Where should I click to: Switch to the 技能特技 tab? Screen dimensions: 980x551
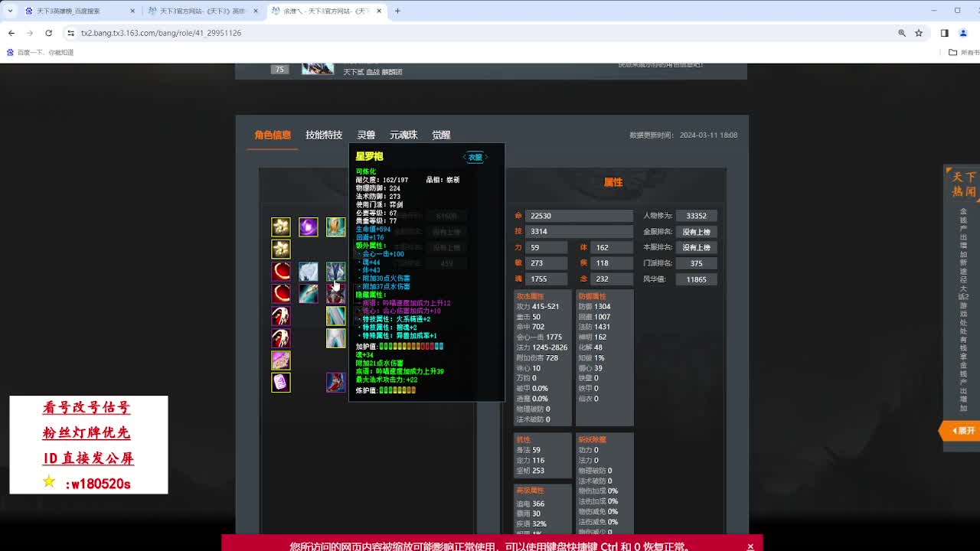pyautogui.click(x=324, y=135)
